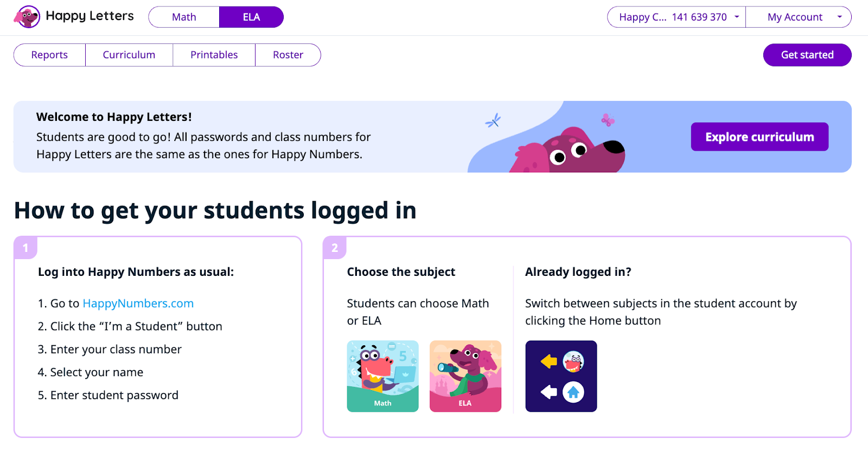Switch to the Math subject toggle

click(x=184, y=17)
